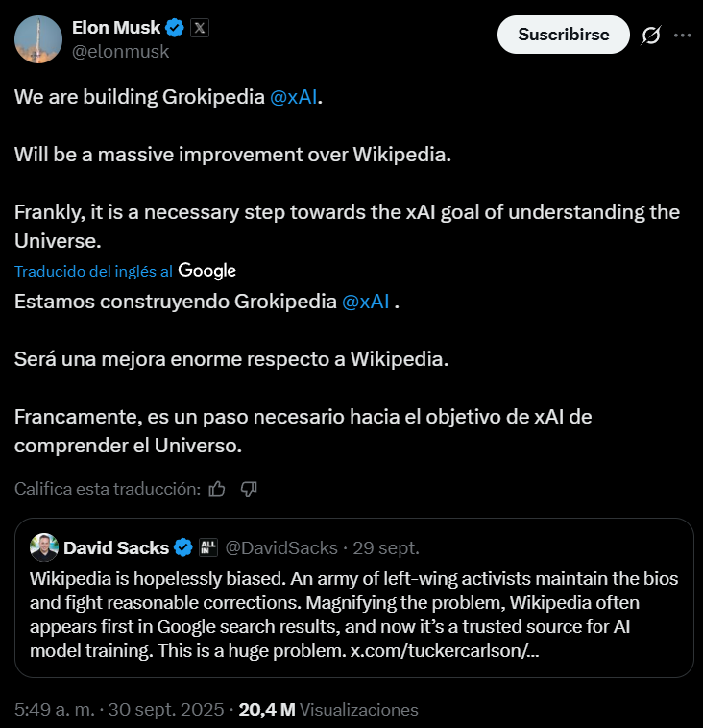Open the three-dot more options menu
Image resolution: width=703 pixels, height=728 pixels.
682,35
